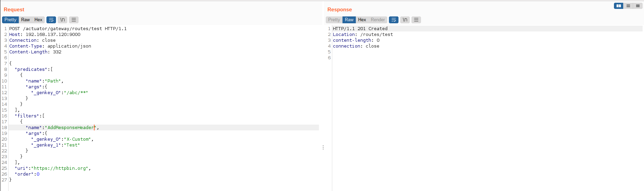Viewport: 644px width, 191px height.
Task: Click the HTTP/1.1 201 Created response line
Action: point(360,29)
